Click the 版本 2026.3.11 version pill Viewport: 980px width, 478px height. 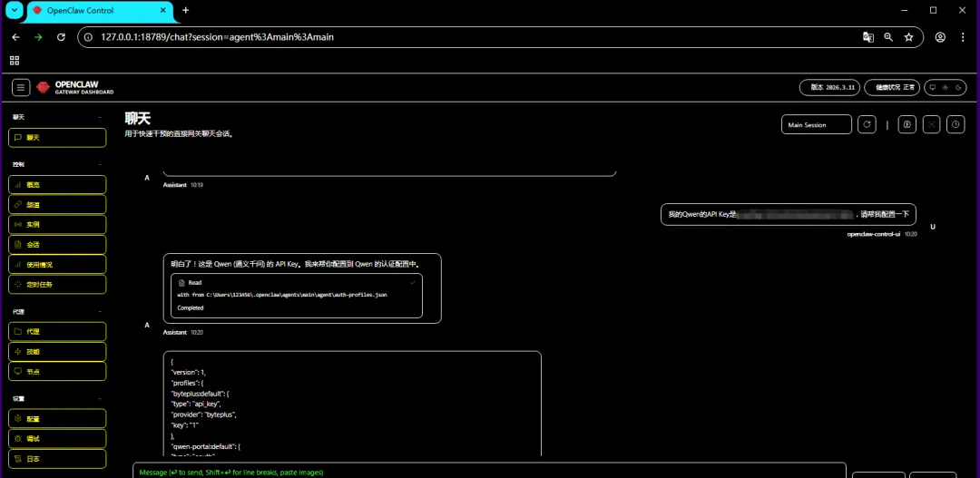829,87
